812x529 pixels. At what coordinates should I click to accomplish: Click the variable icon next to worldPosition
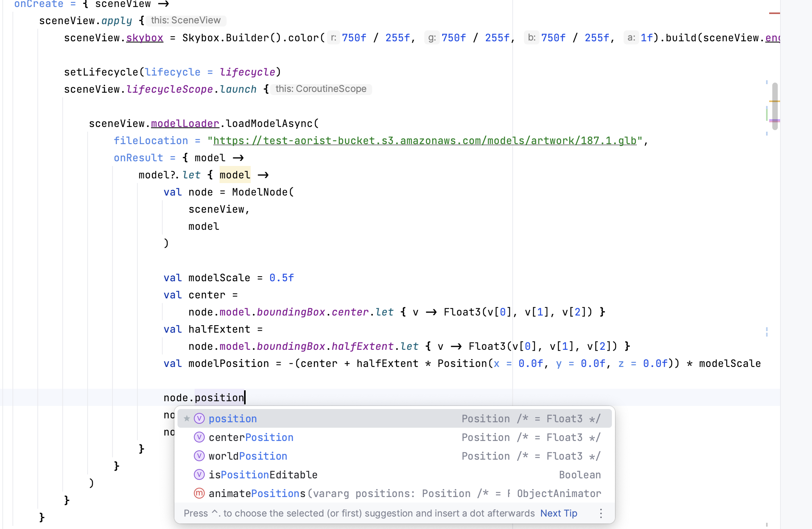tap(199, 456)
